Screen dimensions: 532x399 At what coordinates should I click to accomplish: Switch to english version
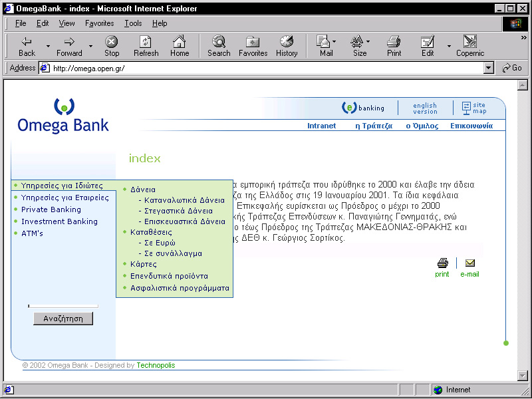tap(425, 108)
